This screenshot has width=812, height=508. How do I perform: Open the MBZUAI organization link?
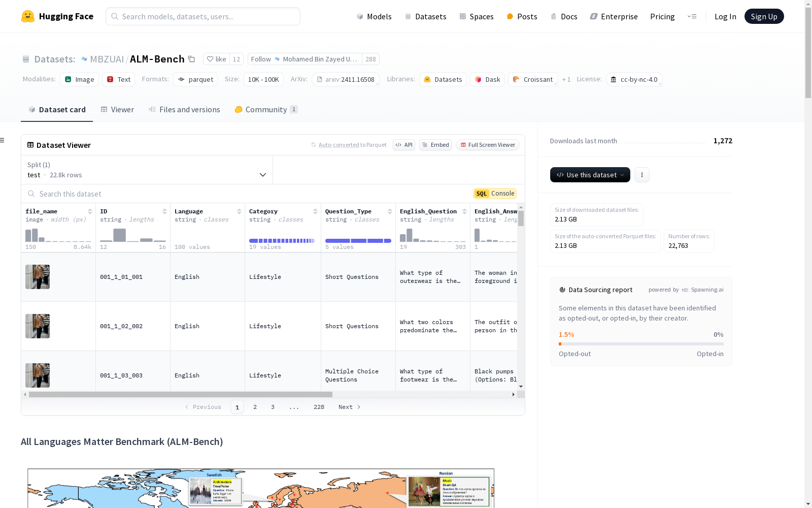pyautogui.click(x=107, y=59)
